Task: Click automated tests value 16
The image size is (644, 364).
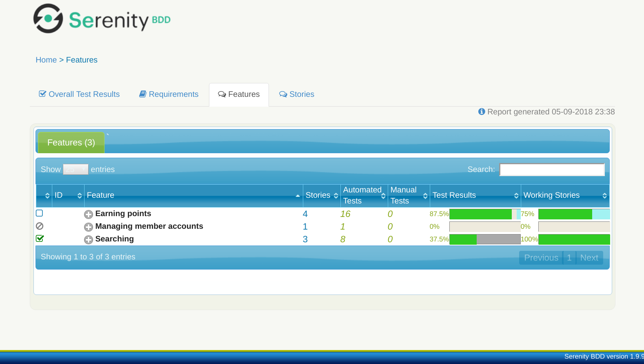Action: (345, 214)
